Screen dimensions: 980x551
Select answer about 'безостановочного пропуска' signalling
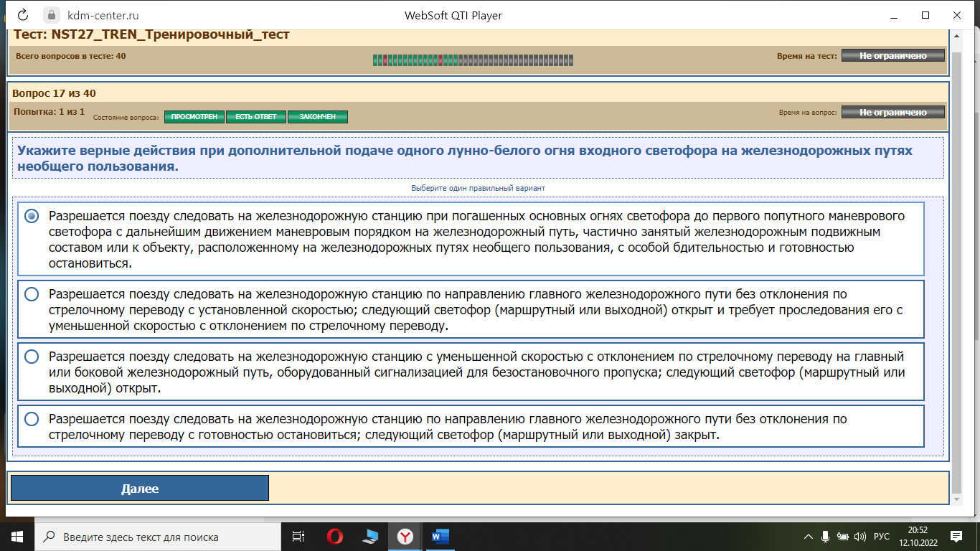pos(470,372)
